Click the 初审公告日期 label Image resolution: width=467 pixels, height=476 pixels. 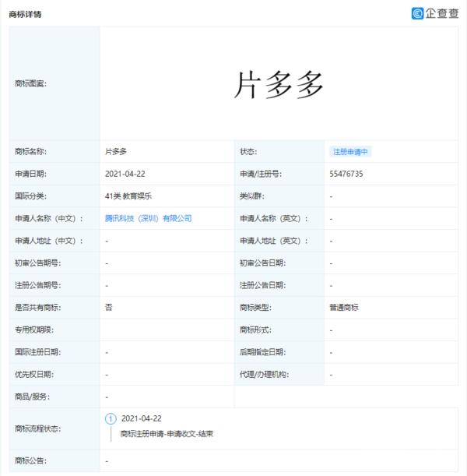[262, 263]
